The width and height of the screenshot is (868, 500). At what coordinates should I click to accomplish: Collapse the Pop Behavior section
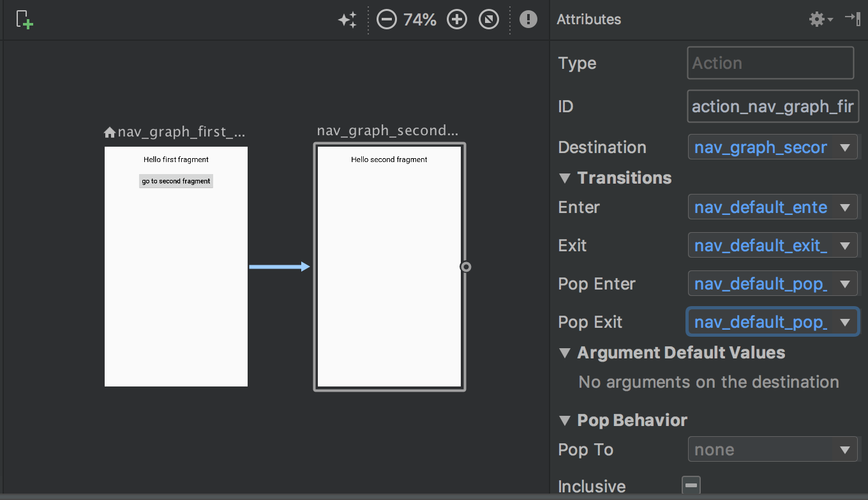(564, 420)
